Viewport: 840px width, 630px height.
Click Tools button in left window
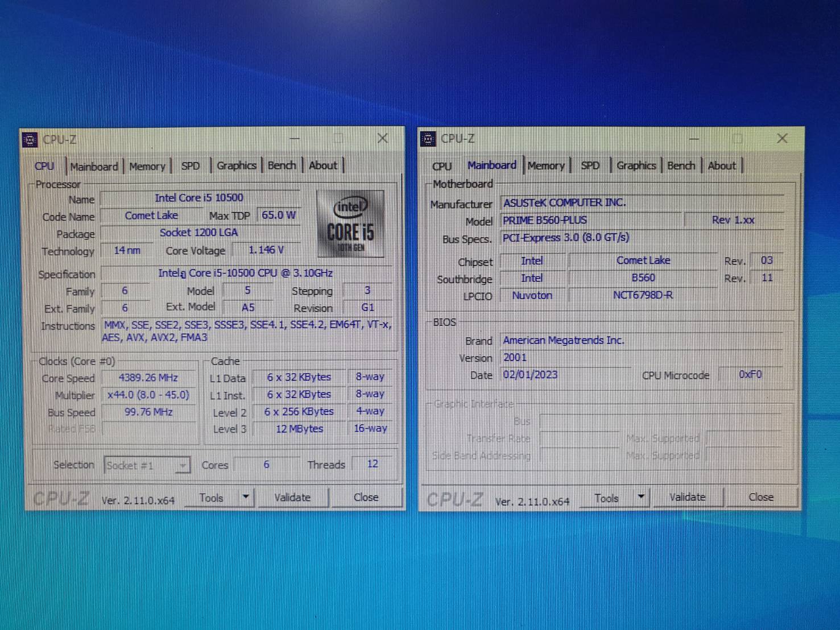coord(211,498)
